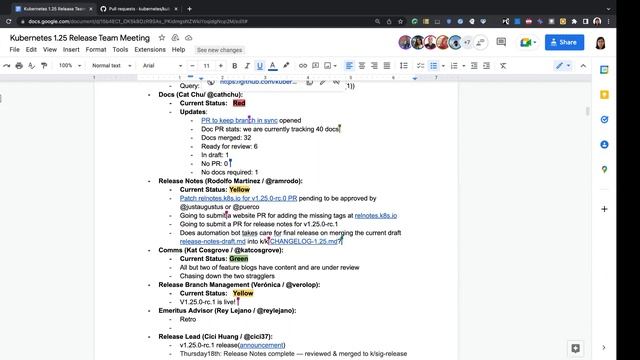
Task: Open editing mode dropdown
Action: click(x=563, y=66)
